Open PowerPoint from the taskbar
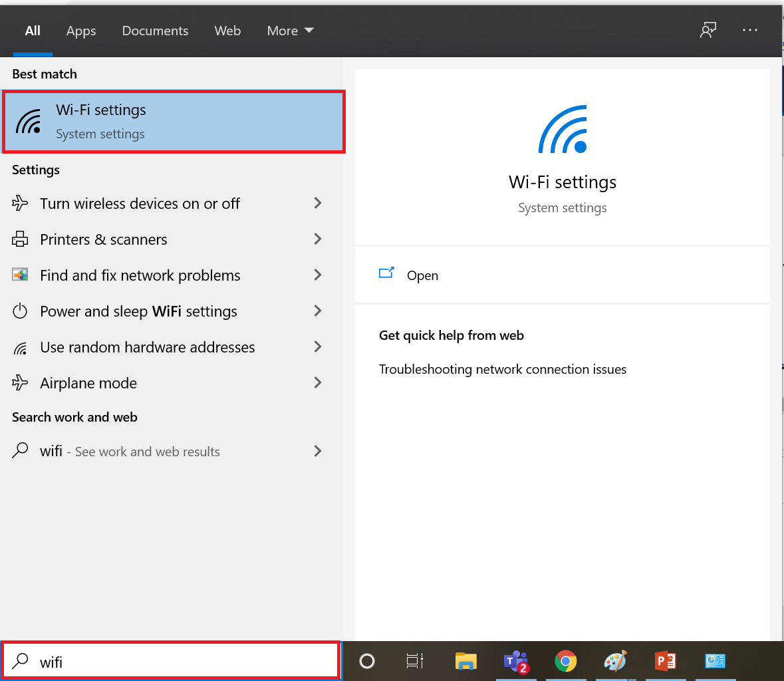Screen dimensions: 784x681 tap(665, 661)
